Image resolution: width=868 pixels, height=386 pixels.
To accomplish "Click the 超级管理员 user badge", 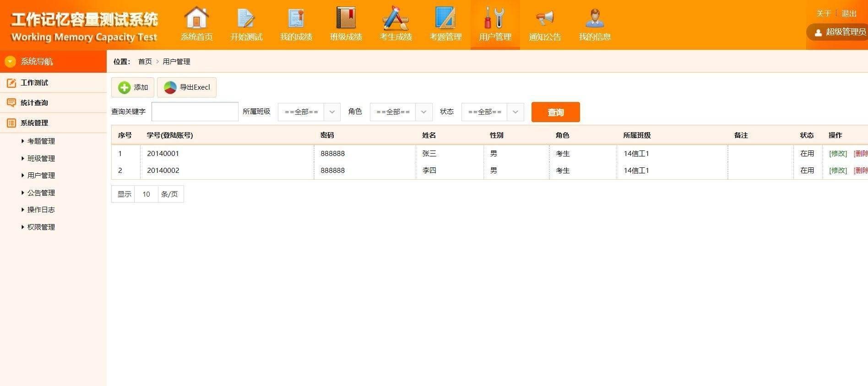I will click(839, 32).
